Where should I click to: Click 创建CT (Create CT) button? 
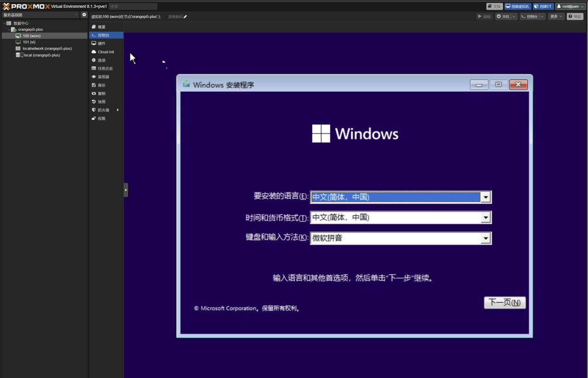pyautogui.click(x=543, y=6)
